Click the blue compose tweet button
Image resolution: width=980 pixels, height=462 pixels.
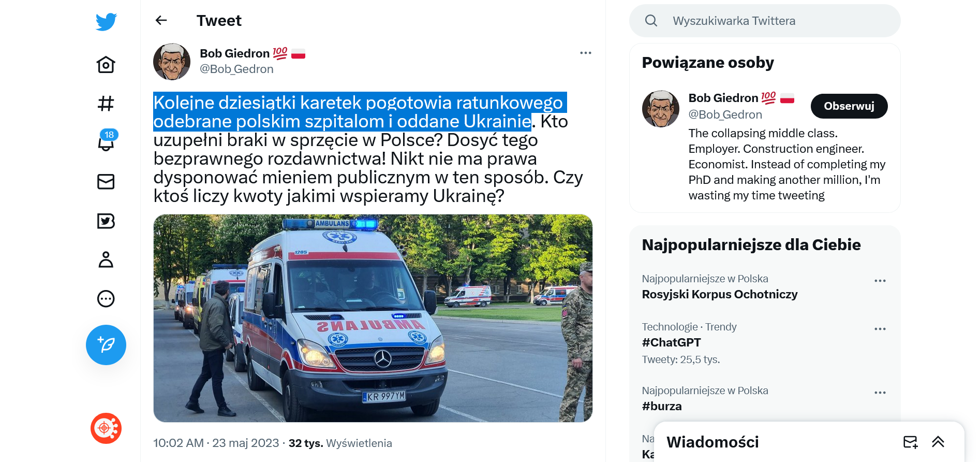click(x=106, y=345)
